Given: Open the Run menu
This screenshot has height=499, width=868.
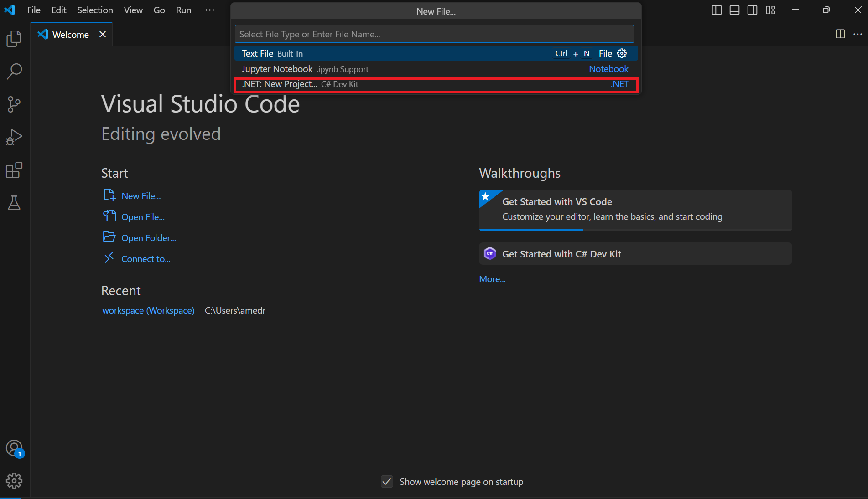Looking at the screenshot, I should (184, 10).
